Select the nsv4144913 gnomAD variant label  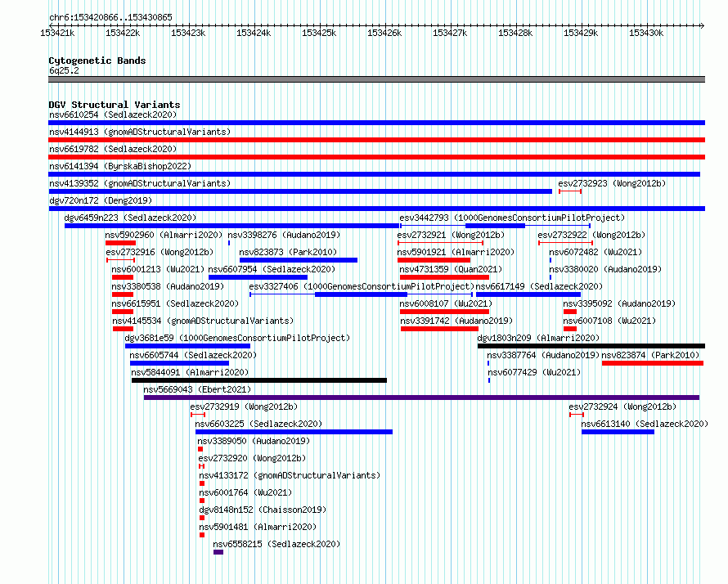140,132
